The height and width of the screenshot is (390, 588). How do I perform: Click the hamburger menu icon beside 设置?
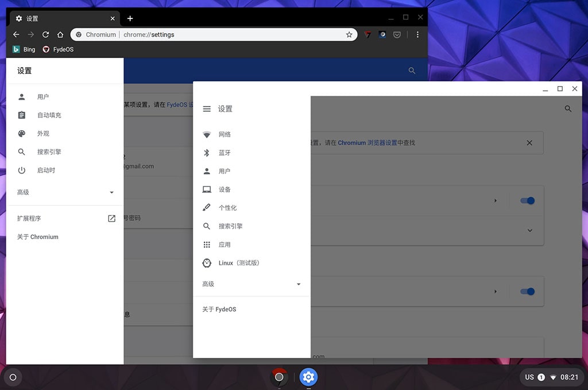point(207,109)
